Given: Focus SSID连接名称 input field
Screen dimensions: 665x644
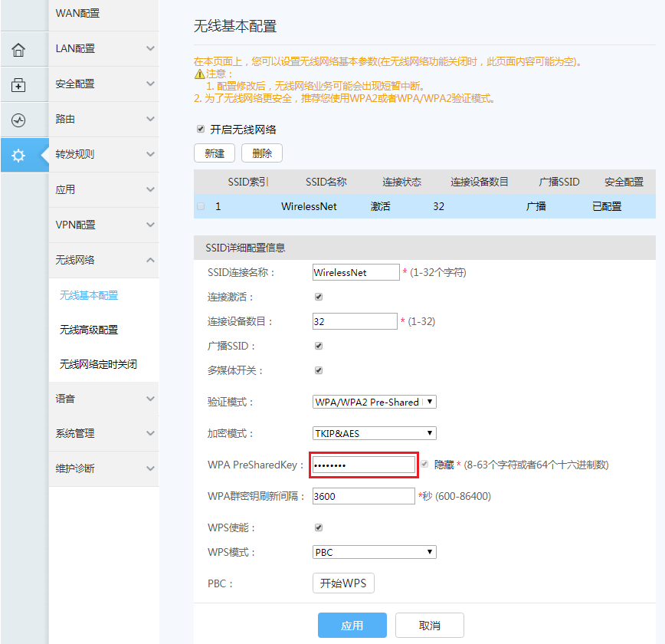Looking at the screenshot, I should point(355,272).
